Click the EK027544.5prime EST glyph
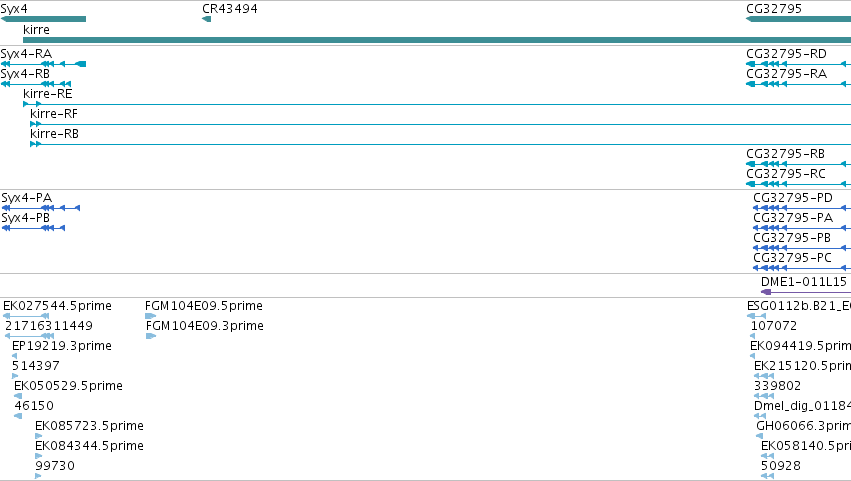 point(26,316)
